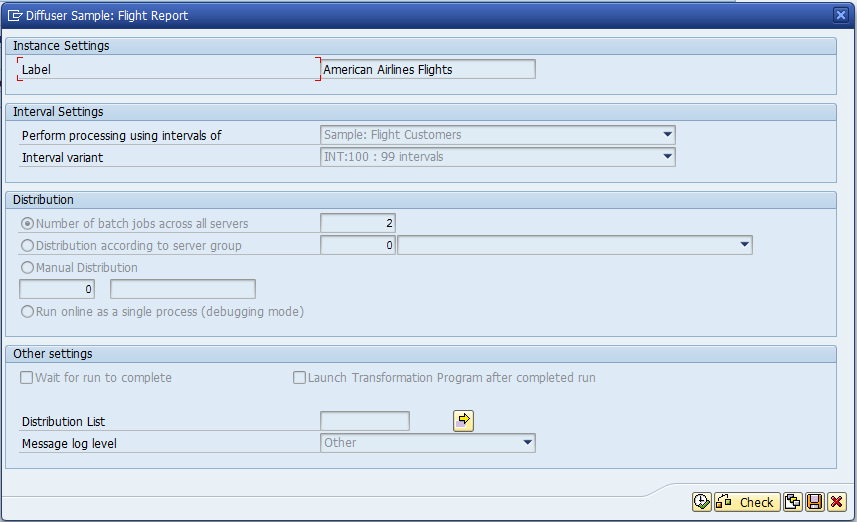Viewport: 857px width, 522px height.
Task: Select Distribution according to server group option
Action: coord(28,246)
